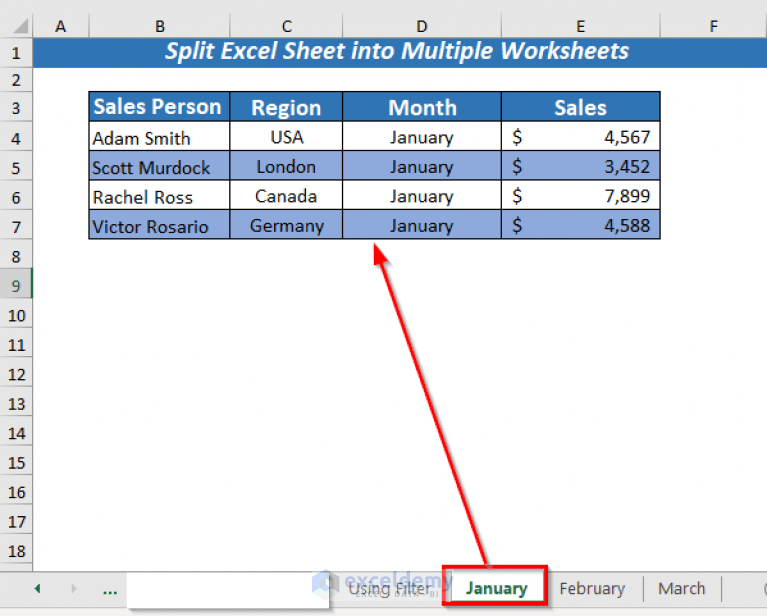Select the 'Sales Person' header cell

159,107
